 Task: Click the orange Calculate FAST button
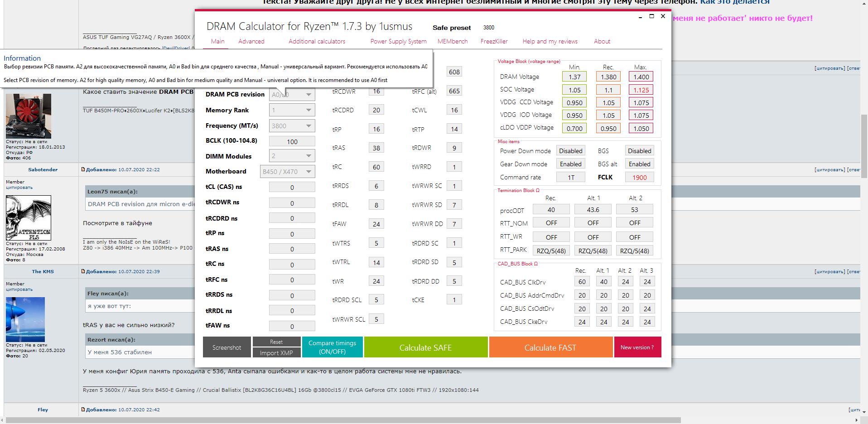tap(550, 347)
